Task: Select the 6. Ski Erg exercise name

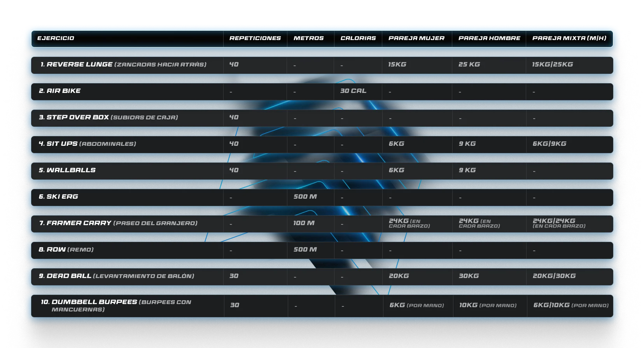Action: [58, 197]
